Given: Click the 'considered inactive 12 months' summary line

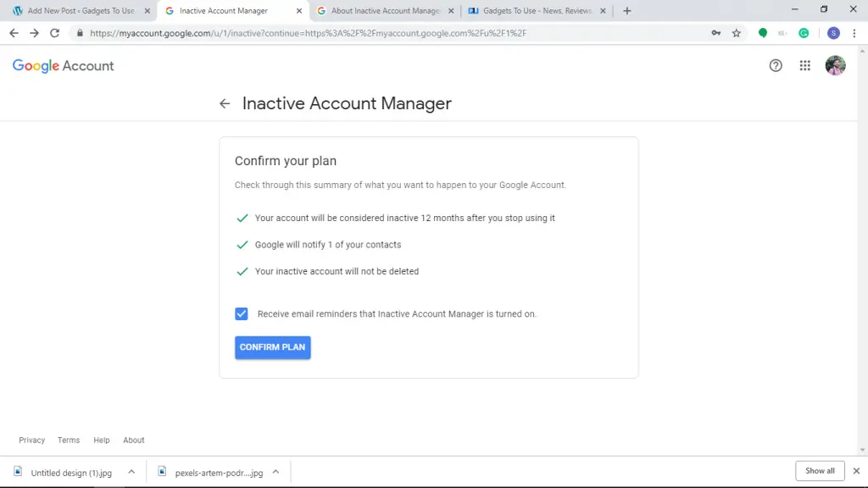Looking at the screenshot, I should tap(404, 218).
